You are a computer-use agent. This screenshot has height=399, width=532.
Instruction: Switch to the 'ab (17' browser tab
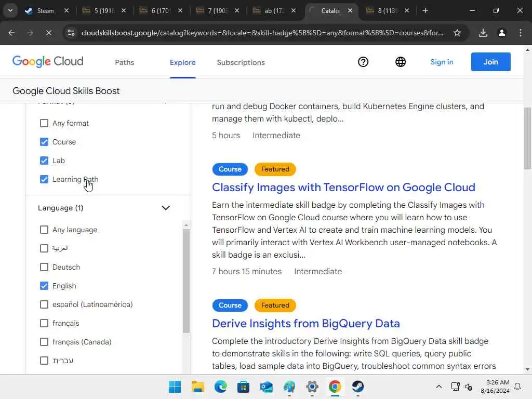click(274, 10)
